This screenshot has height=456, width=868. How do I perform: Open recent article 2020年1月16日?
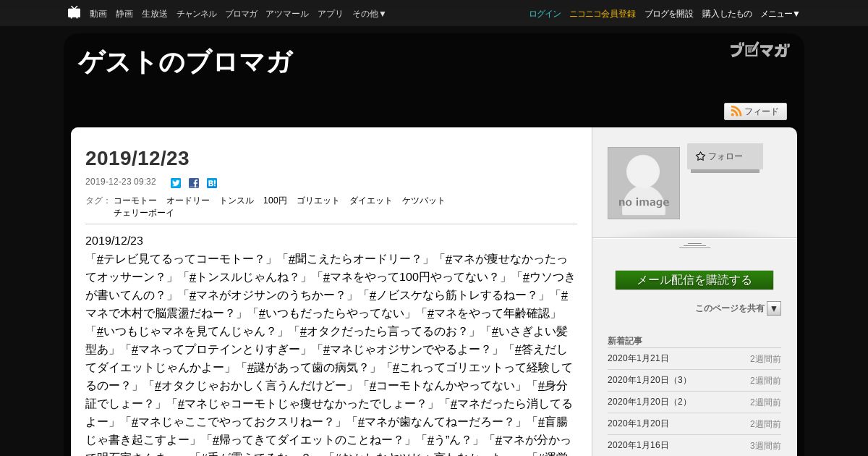638,445
